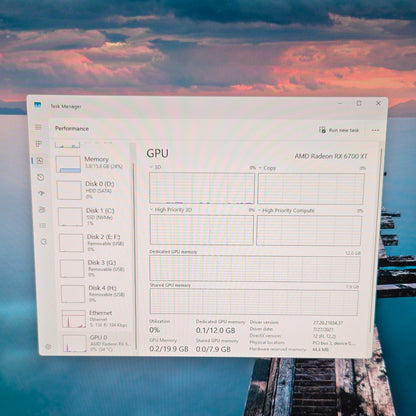Click the 0.2/19.9 GB GPU memory value

point(169,349)
